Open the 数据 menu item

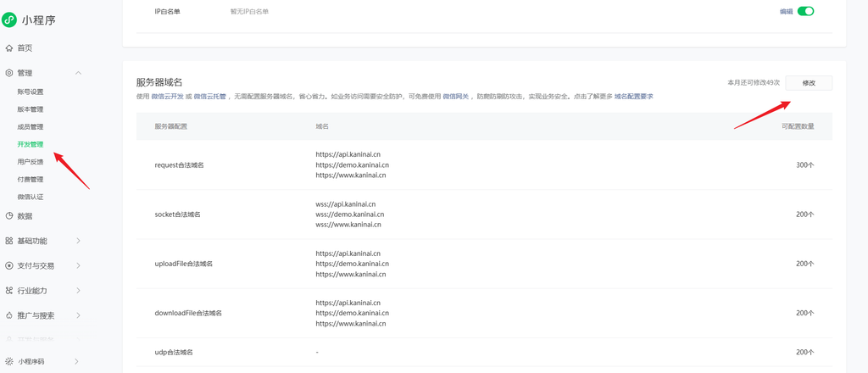(25, 216)
